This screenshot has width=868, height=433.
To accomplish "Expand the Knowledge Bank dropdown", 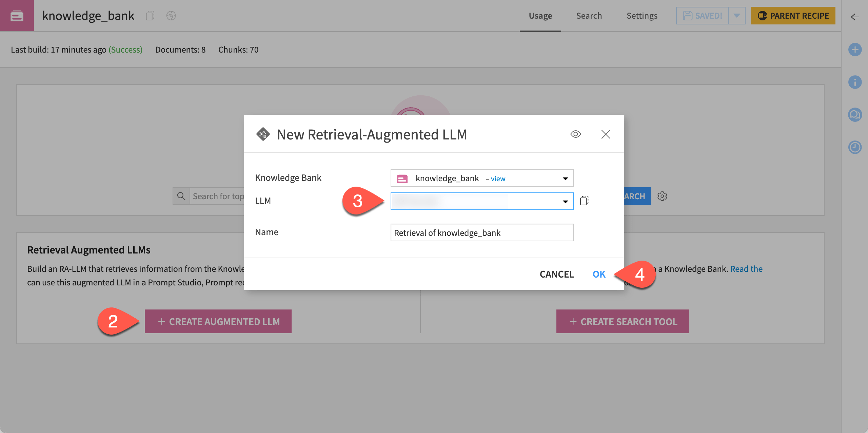I will pyautogui.click(x=565, y=178).
